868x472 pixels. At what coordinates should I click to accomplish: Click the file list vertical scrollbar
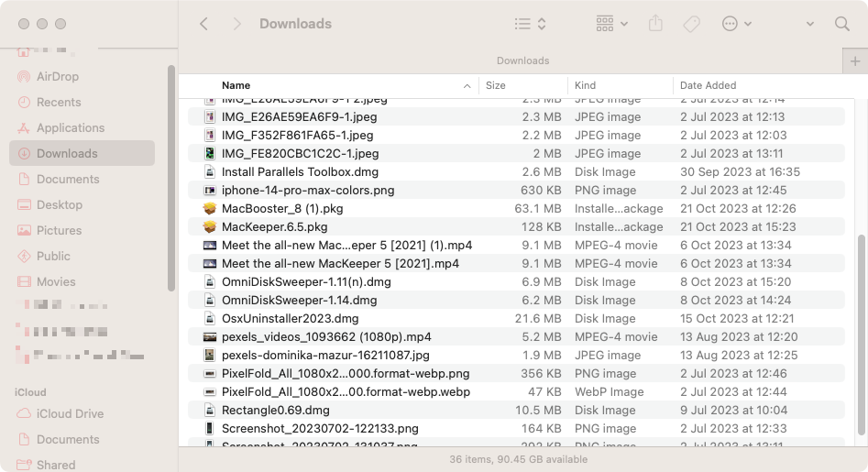click(x=862, y=335)
